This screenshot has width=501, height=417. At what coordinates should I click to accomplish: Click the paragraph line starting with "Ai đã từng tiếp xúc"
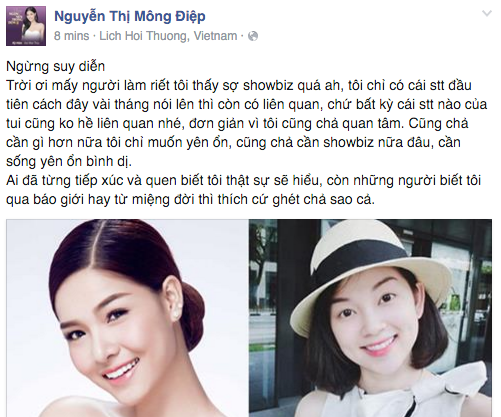[243, 181]
